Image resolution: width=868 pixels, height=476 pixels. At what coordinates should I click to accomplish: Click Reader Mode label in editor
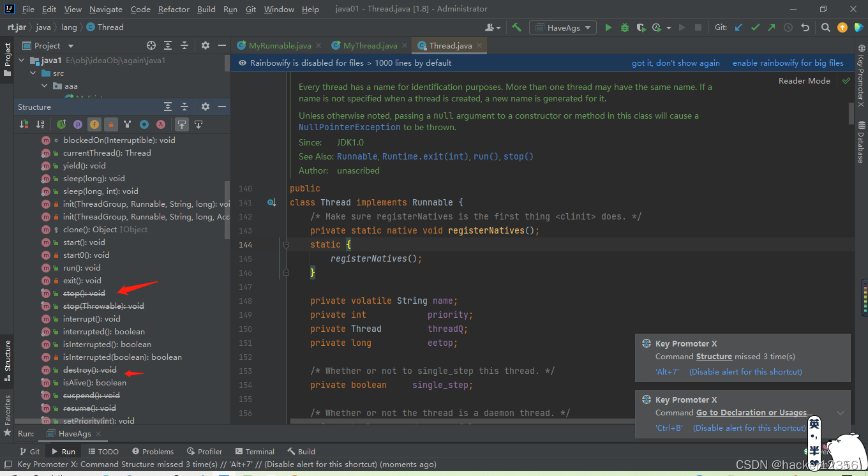click(x=804, y=81)
